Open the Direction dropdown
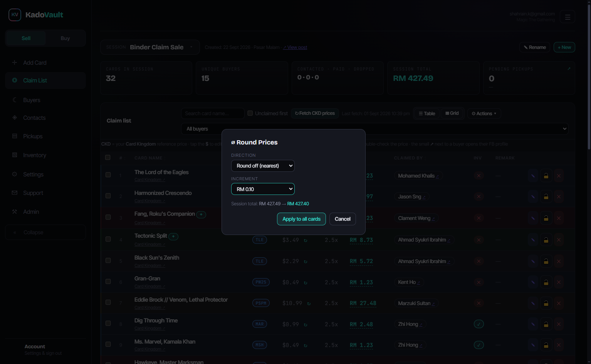 click(263, 166)
